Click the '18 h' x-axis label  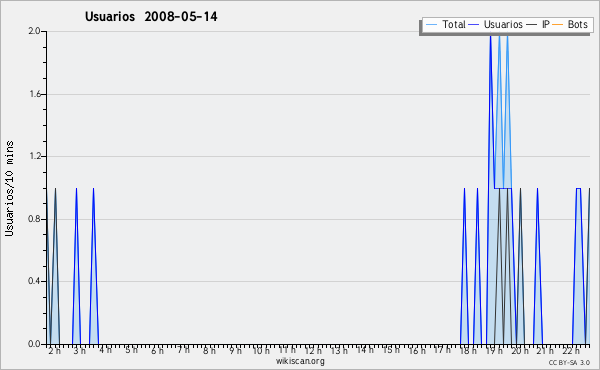coord(468,351)
